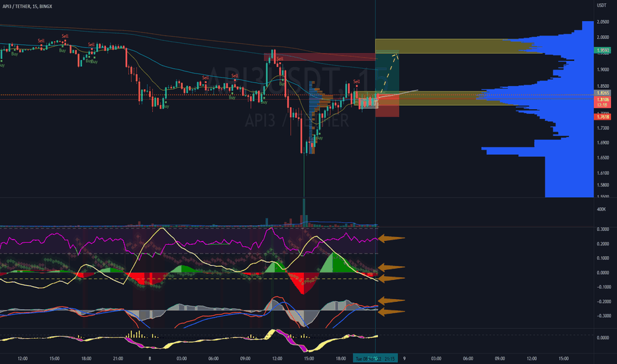617x364 pixels.
Task: Click the Sell label beside the 1.95 spike candle
Action: coord(280,59)
